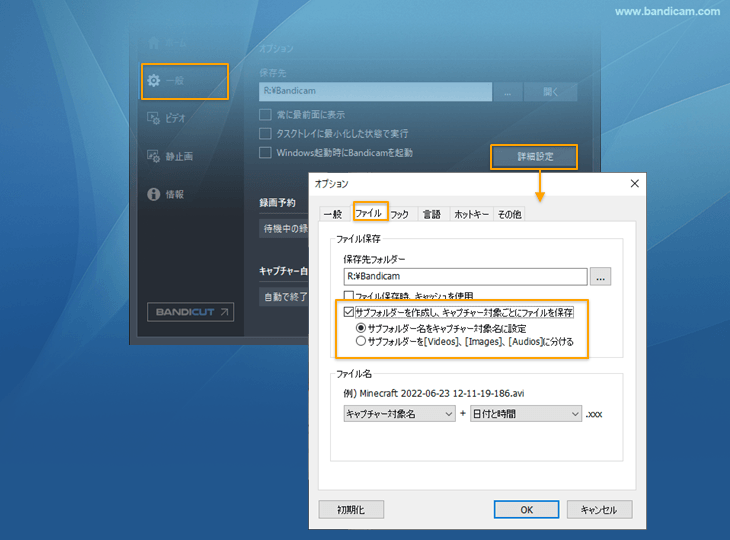
Task: Switch to the その他 tab
Action: click(x=509, y=214)
